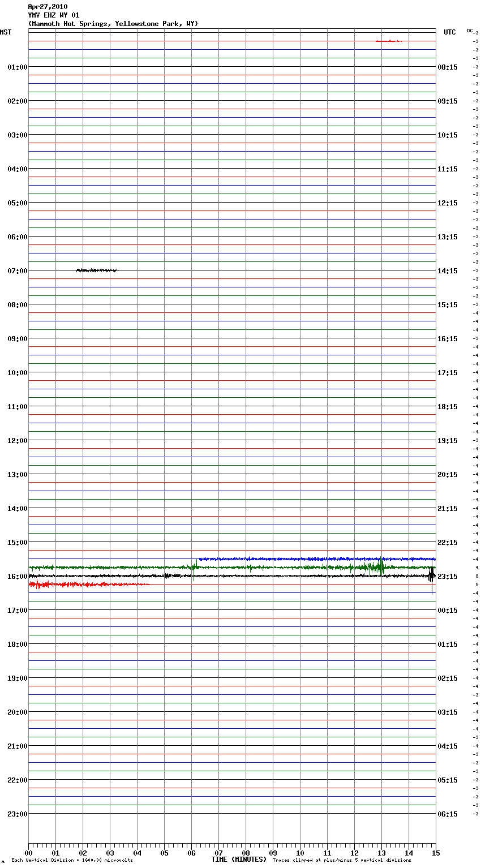Click the Each Vertical Division 1600.00 microvolts note
481x868 pixels.
[x=72, y=861]
